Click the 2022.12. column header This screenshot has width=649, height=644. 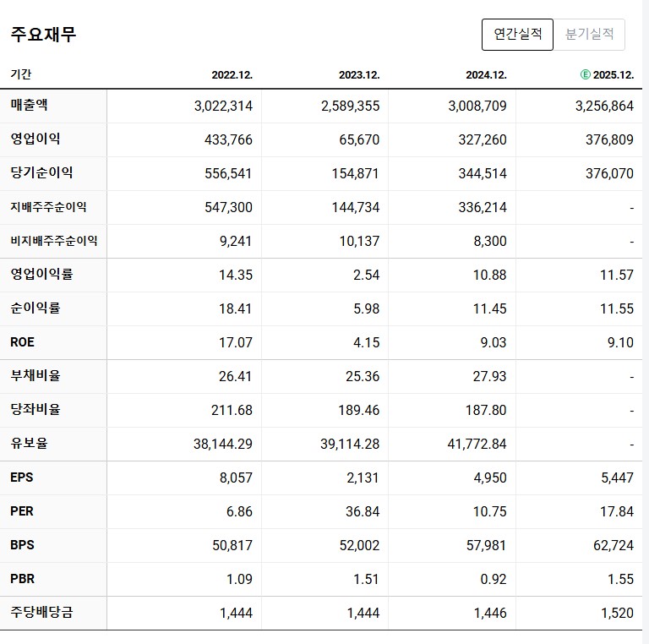point(232,75)
